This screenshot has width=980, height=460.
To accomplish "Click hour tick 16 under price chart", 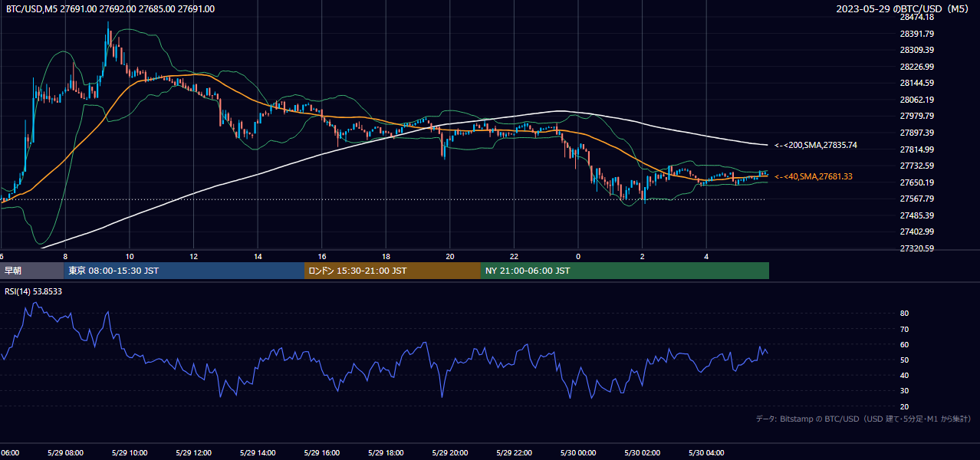I will [322, 257].
